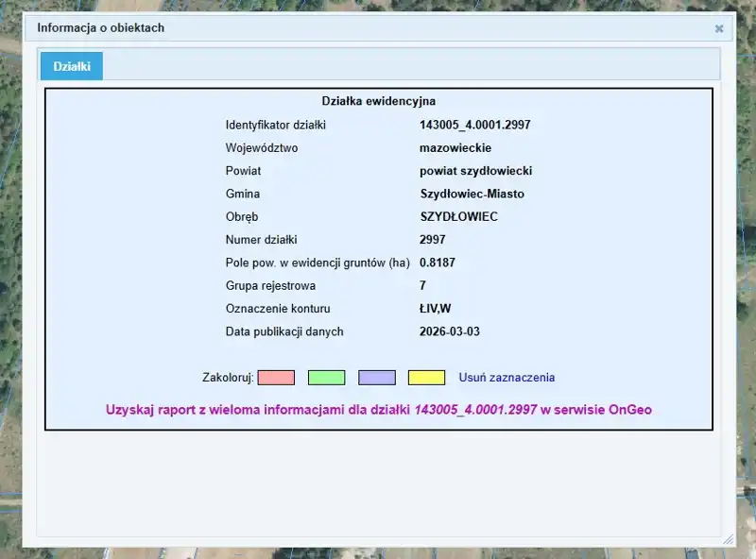The image size is (756, 559).
Task: Pick the pink Zakoloruj color swatch
Action: 276,378
